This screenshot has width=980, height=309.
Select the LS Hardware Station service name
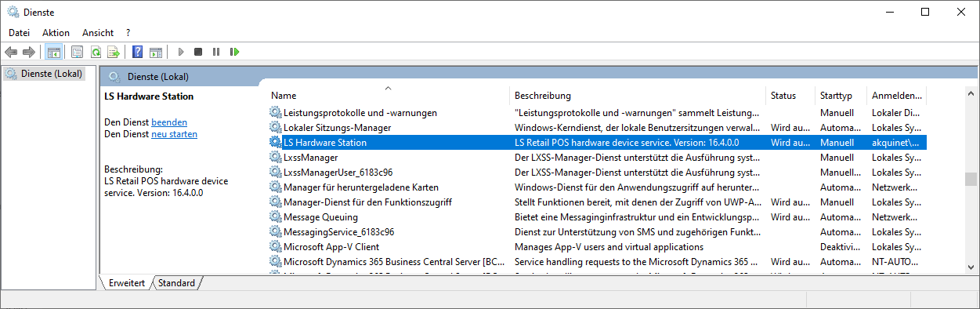pyautogui.click(x=324, y=143)
